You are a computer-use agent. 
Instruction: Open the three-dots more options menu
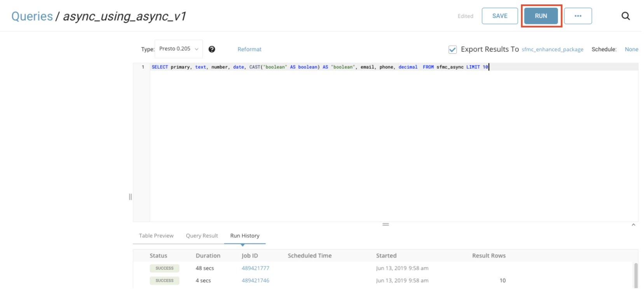click(x=578, y=16)
